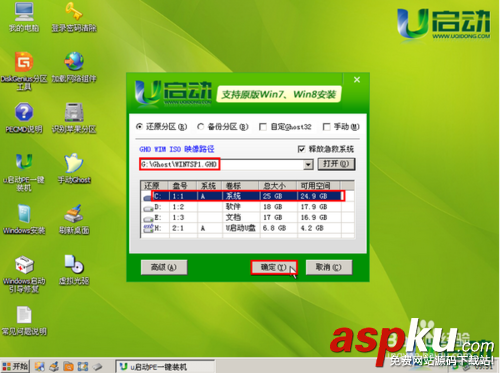Open the Windows安装 desktop icon

(24, 219)
